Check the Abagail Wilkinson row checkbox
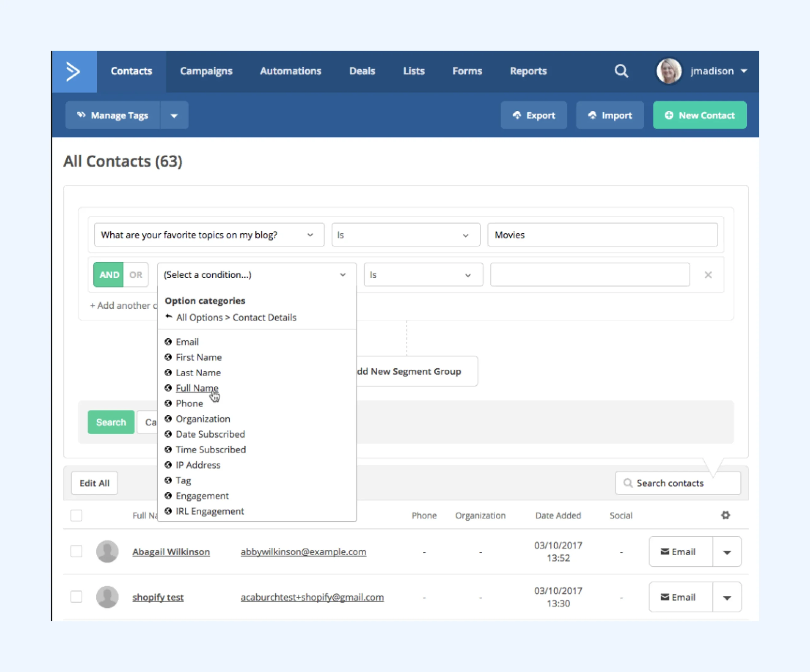 point(76,551)
